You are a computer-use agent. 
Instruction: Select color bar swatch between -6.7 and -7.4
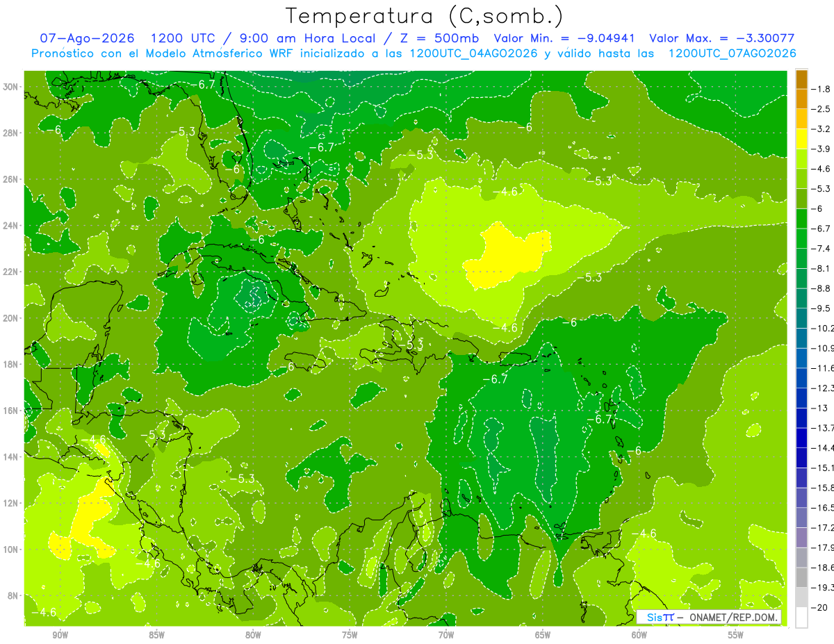(801, 238)
